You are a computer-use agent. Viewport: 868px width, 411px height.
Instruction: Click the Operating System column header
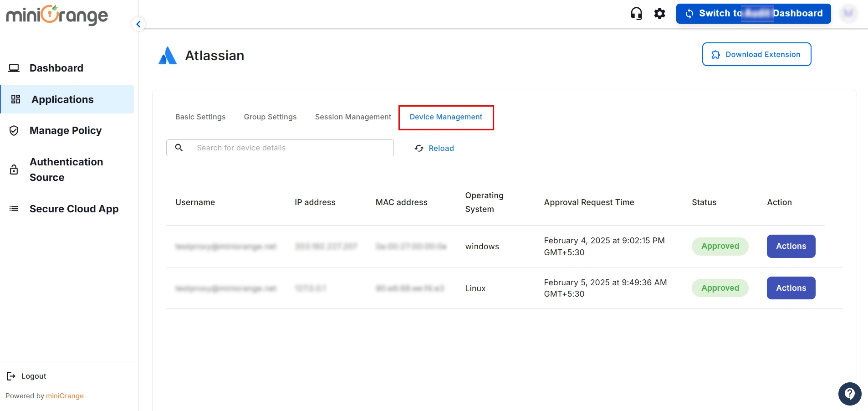click(x=484, y=202)
